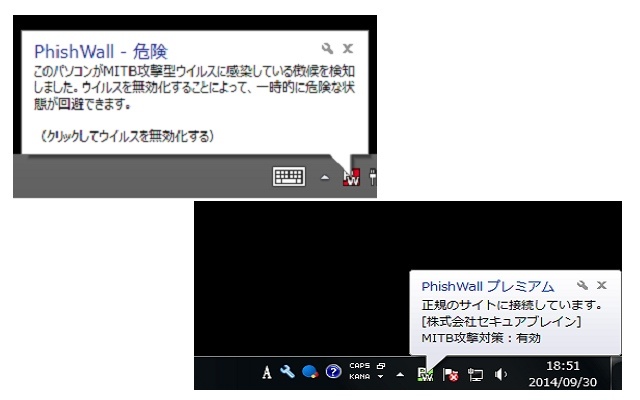Click the Show desktop button at taskbar edge

pyautogui.click(x=617, y=373)
